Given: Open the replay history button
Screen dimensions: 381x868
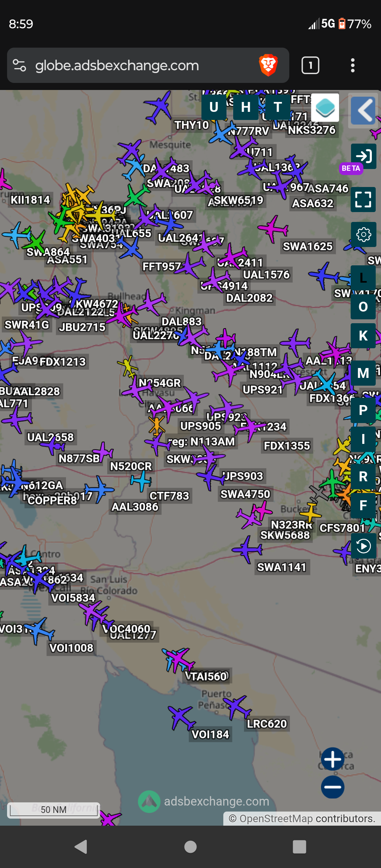Looking at the screenshot, I should point(363,546).
